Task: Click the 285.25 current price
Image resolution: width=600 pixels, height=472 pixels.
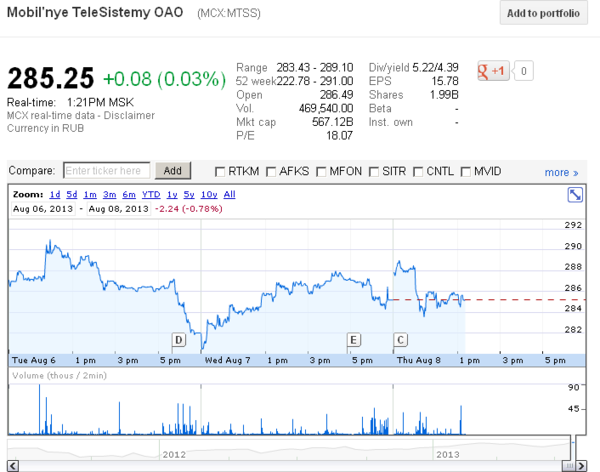Action: 51,78
